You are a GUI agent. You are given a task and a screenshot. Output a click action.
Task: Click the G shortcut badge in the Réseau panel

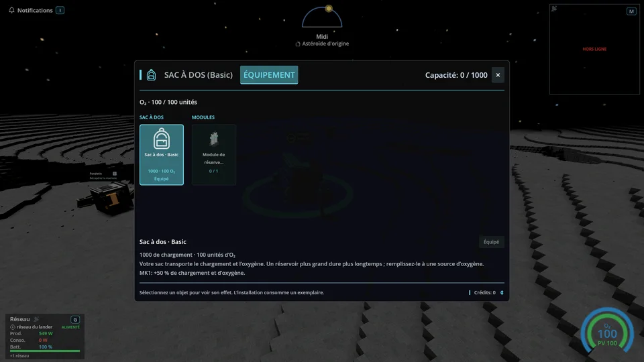point(75,319)
